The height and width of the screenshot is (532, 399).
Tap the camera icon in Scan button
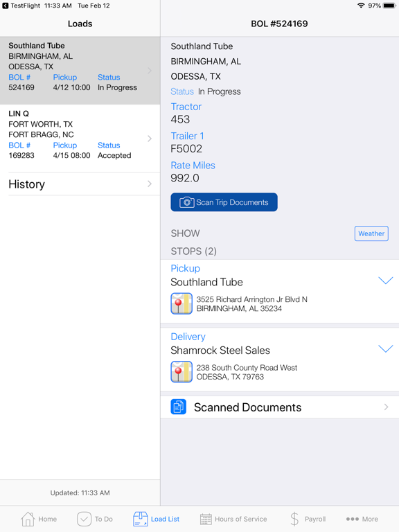pos(186,202)
